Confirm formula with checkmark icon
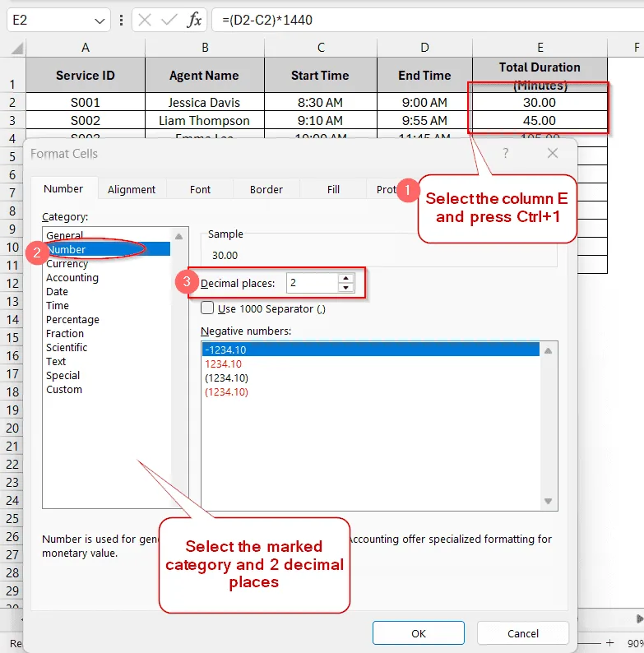 (x=169, y=20)
